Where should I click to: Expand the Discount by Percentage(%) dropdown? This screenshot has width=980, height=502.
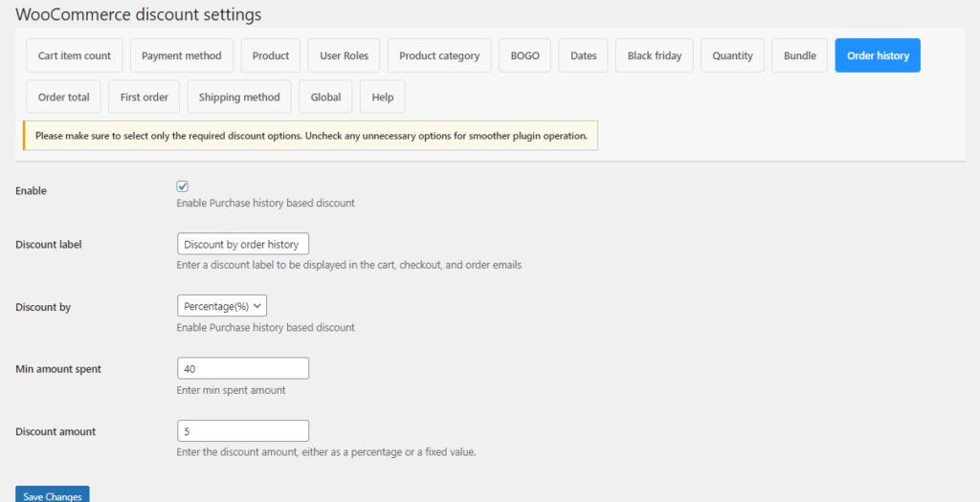(x=222, y=306)
